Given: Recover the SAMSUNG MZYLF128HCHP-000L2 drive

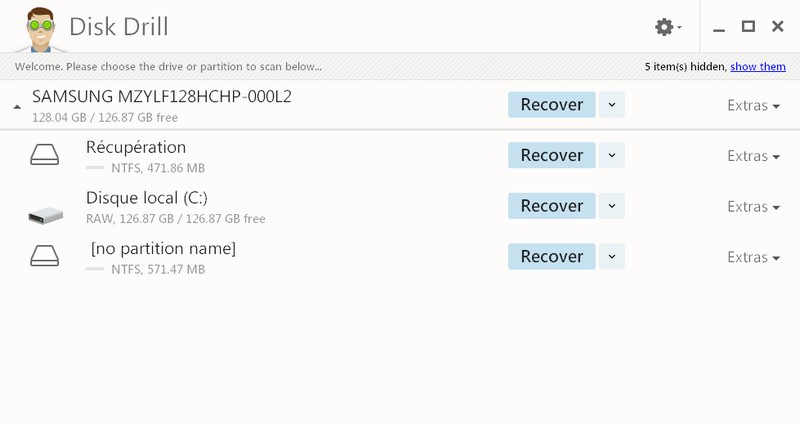Looking at the screenshot, I should click(551, 105).
